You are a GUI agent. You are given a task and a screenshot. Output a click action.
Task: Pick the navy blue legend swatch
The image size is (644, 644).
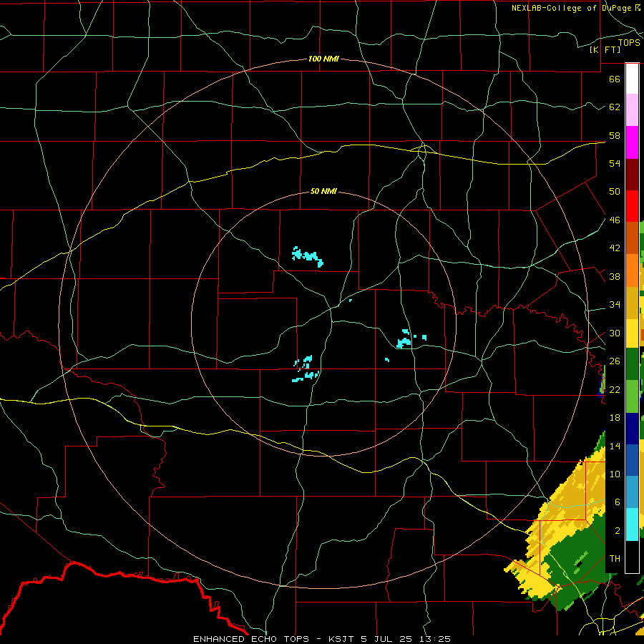[x=632, y=429]
